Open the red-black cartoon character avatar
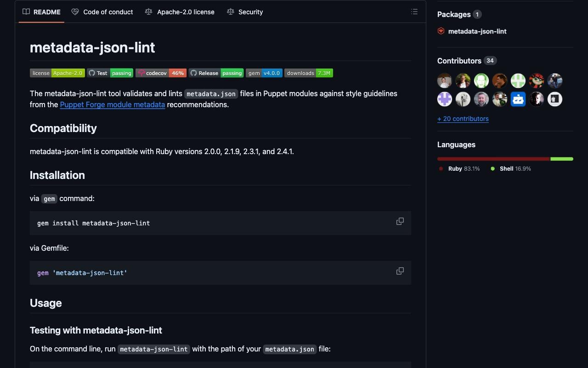Screen dimensions: 588x368 pos(537,81)
